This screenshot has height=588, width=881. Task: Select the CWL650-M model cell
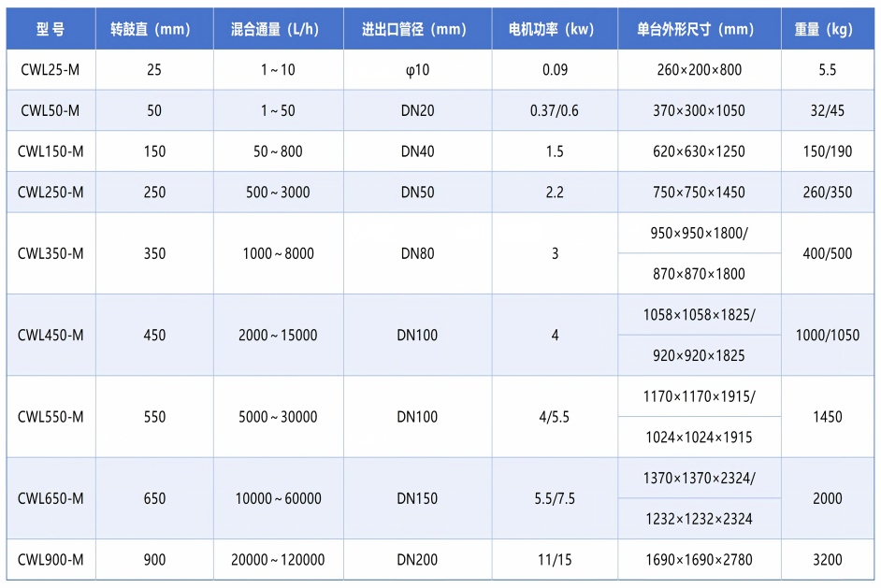(x=51, y=498)
